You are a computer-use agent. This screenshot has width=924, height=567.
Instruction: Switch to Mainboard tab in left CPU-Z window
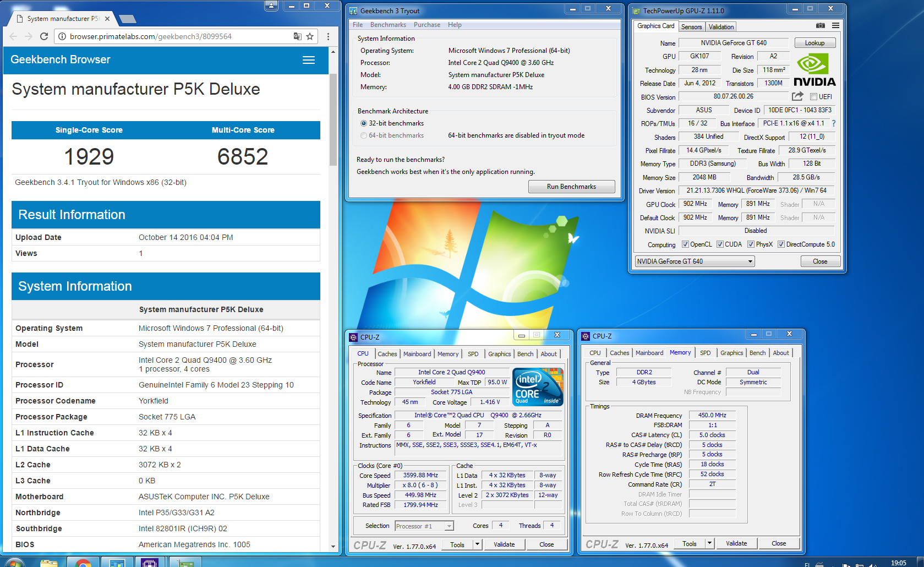[417, 354]
